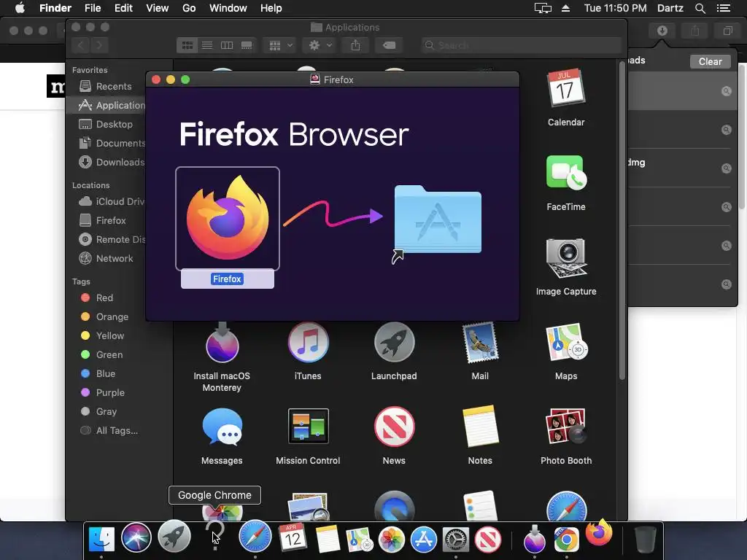This screenshot has width=747, height=560.
Task: Click the Edit Tags toolbar button
Action: [x=390, y=45]
